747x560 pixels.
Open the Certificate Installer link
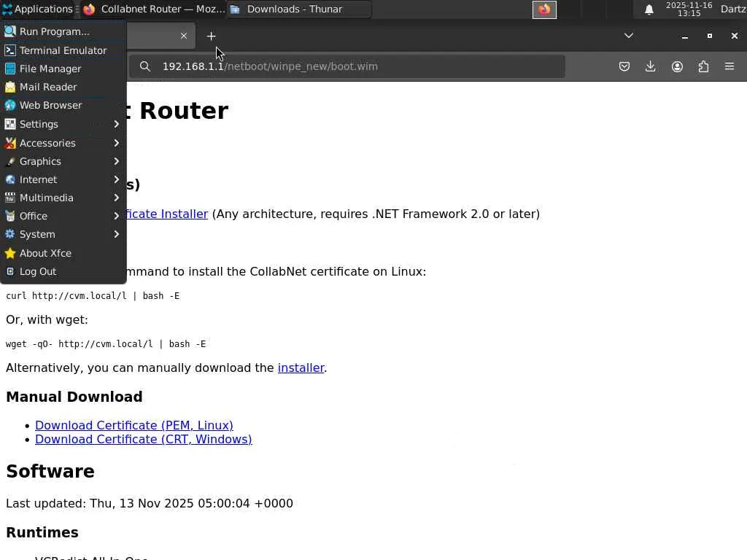tap(167, 214)
